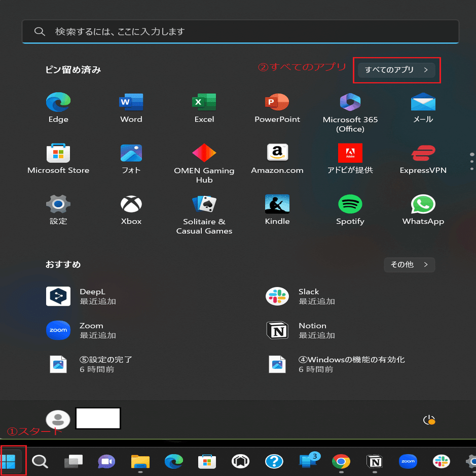This screenshot has height=476, width=476.
Task: Click the Start button on taskbar
Action: pyautogui.click(x=9, y=462)
